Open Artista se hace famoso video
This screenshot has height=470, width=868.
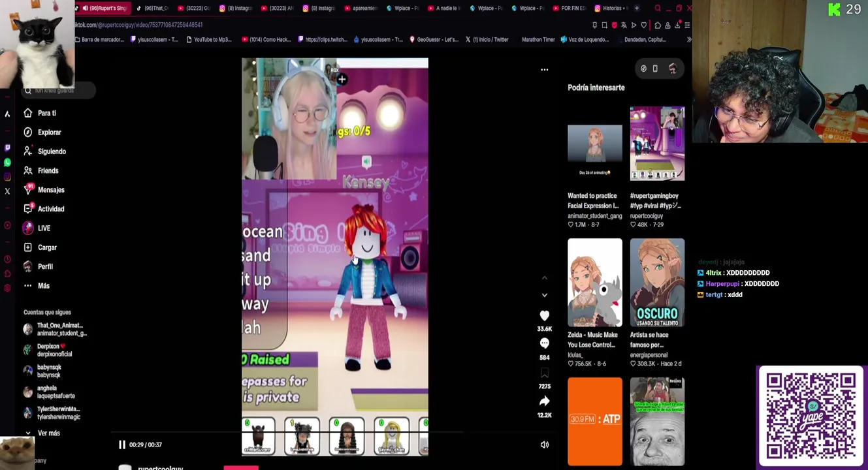pos(657,283)
